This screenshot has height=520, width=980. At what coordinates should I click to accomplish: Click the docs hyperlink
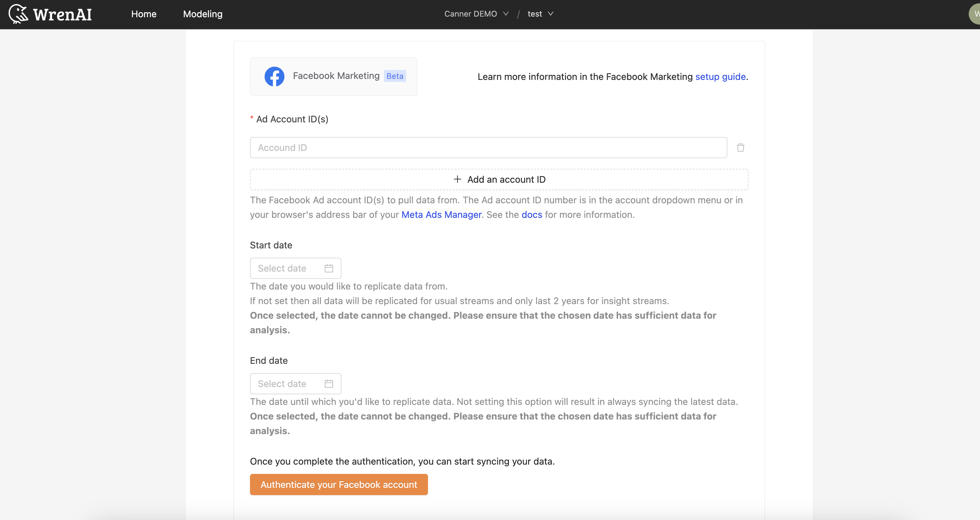coord(532,215)
